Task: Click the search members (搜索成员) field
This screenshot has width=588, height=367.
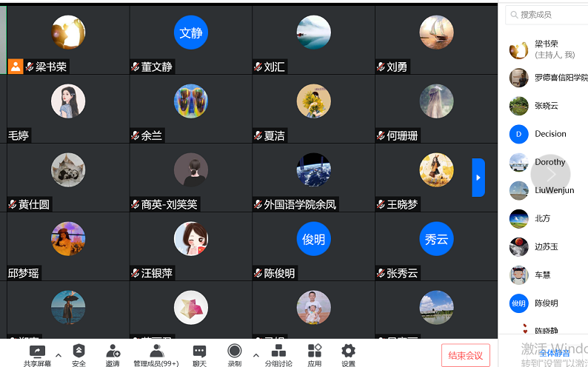Action: coord(547,15)
